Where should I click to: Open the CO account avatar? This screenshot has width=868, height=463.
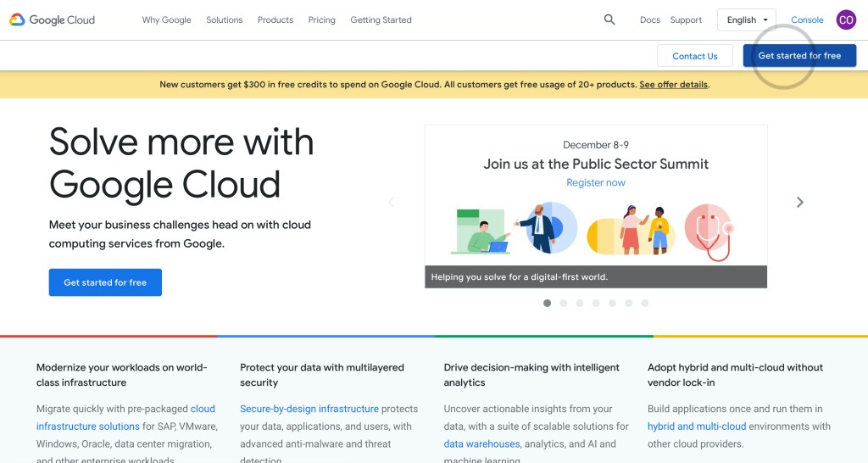click(x=846, y=20)
